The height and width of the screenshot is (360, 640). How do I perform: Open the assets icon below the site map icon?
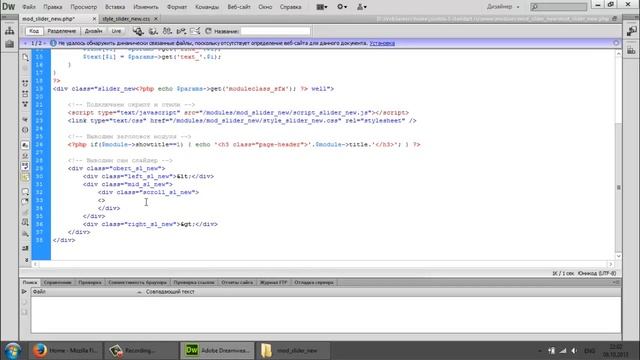coord(9,44)
